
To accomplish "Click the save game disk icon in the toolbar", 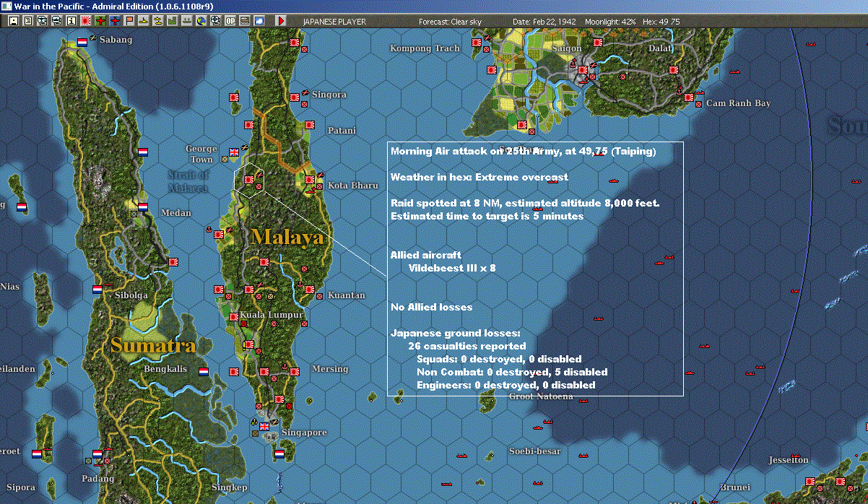I will point(14,21).
